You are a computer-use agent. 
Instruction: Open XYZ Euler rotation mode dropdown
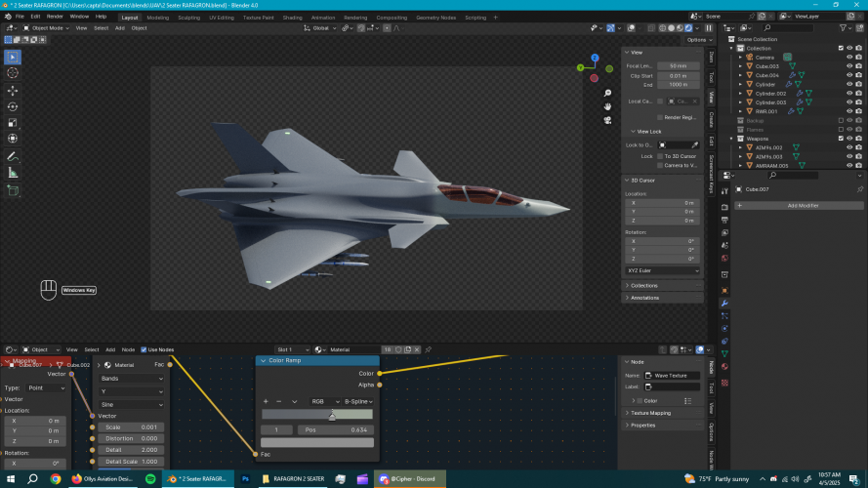point(663,270)
